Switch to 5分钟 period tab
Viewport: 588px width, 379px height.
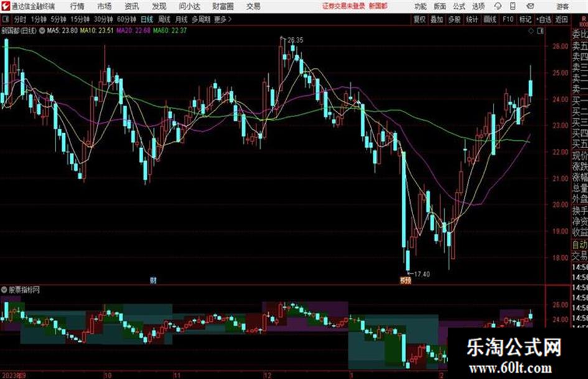click(58, 19)
